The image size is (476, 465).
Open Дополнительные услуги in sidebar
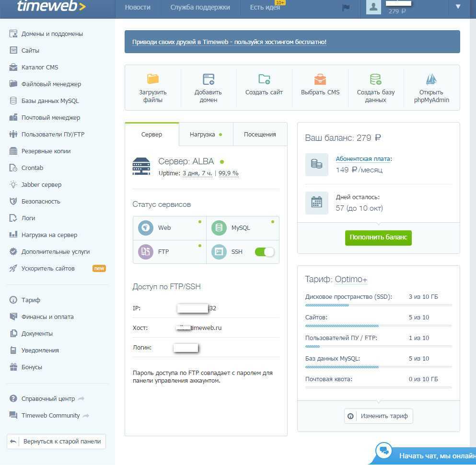(x=49, y=251)
